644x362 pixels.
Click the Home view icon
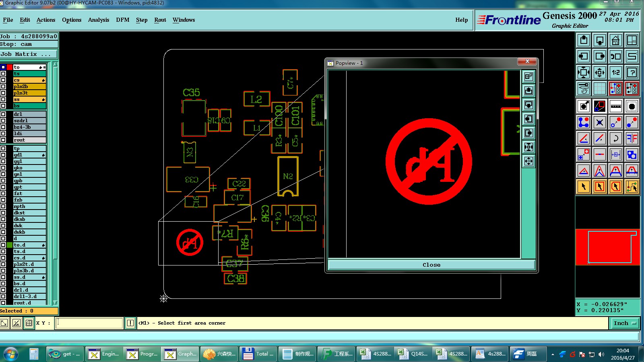pyautogui.click(x=616, y=40)
